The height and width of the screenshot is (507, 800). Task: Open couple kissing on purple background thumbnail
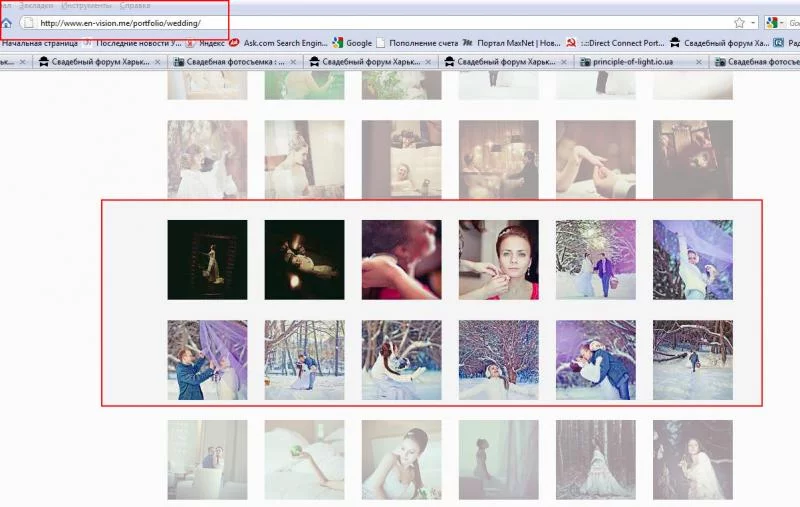point(596,360)
